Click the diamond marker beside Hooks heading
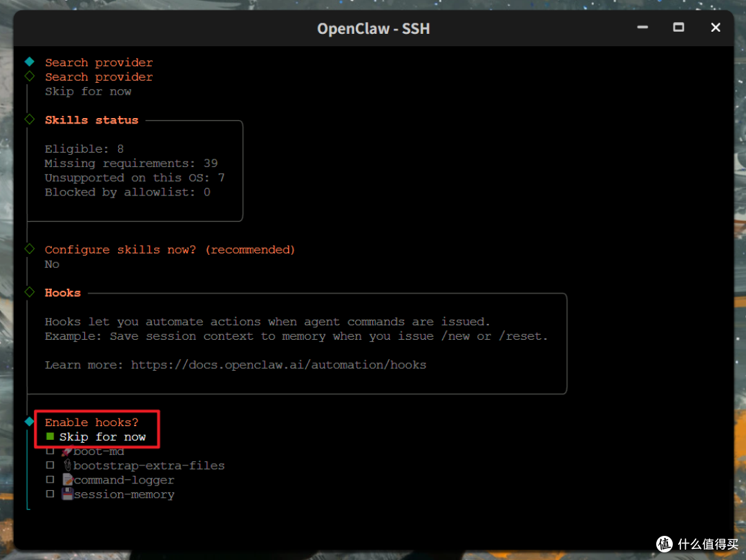Screen dimensions: 746x560 pyautogui.click(x=30, y=291)
